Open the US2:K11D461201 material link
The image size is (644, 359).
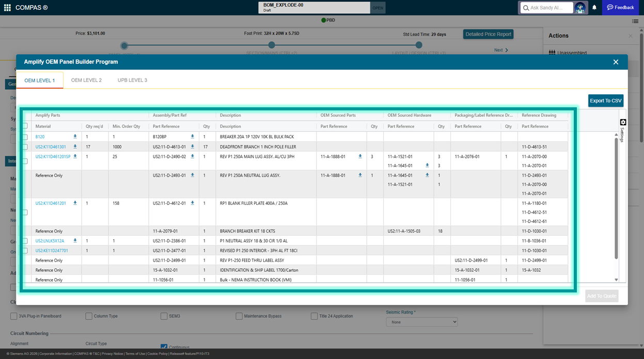51,203
